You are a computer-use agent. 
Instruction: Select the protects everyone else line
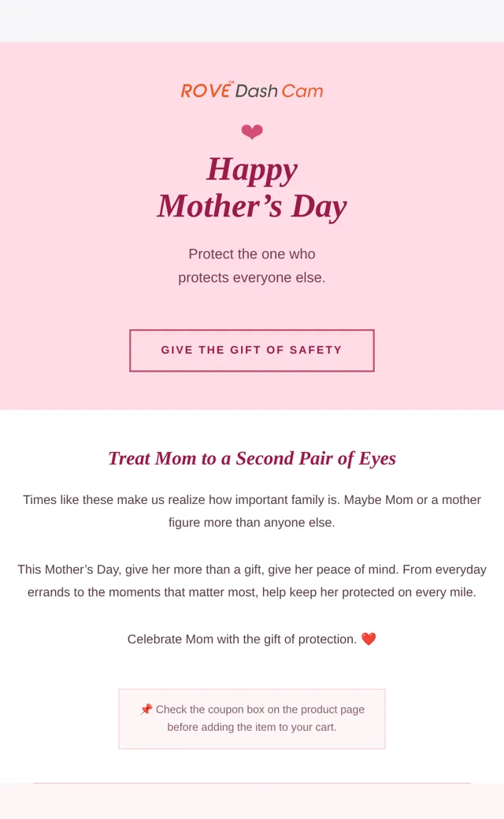pyautogui.click(x=252, y=277)
